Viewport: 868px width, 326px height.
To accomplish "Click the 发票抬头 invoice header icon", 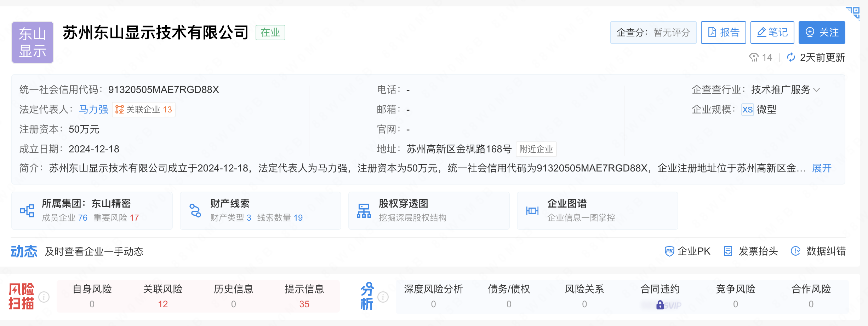I will 728,251.
